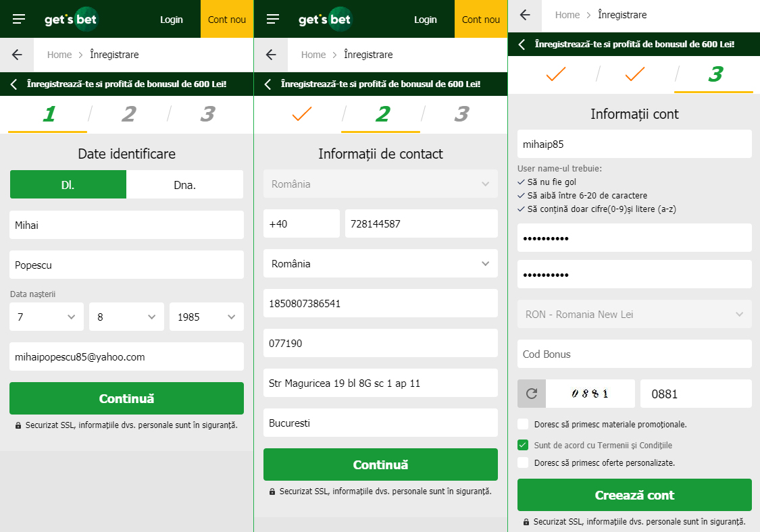Click the SSL lock icon under Creează cont
Viewport: 760px width, 532px height.
[526, 521]
